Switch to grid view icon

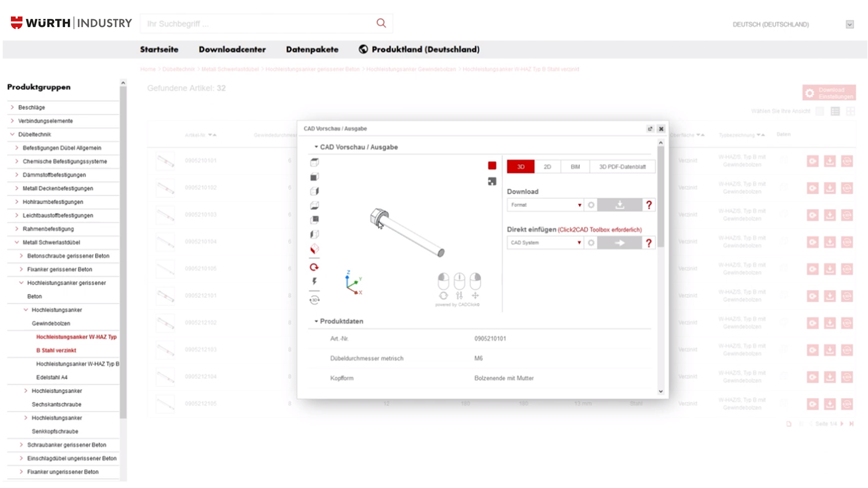[x=850, y=111]
